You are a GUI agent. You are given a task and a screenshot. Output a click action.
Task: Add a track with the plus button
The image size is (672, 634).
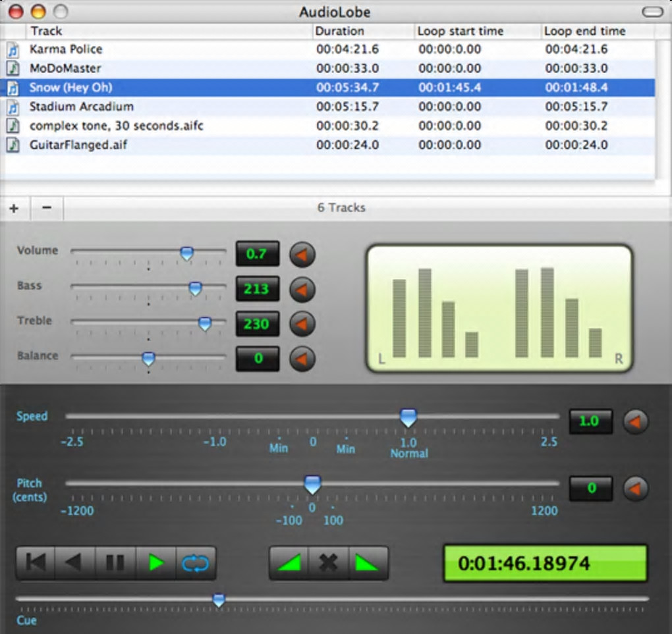coord(14,208)
